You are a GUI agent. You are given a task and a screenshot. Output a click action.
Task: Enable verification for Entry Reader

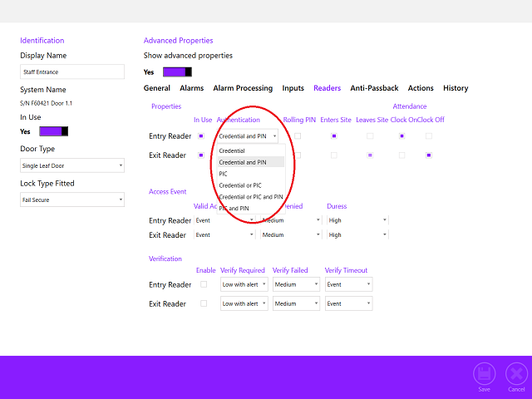click(204, 284)
